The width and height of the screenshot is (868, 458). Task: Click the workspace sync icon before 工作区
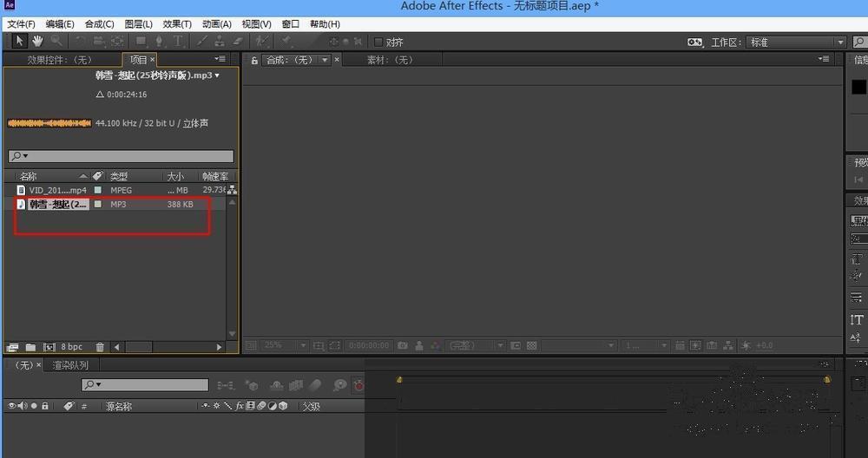694,42
